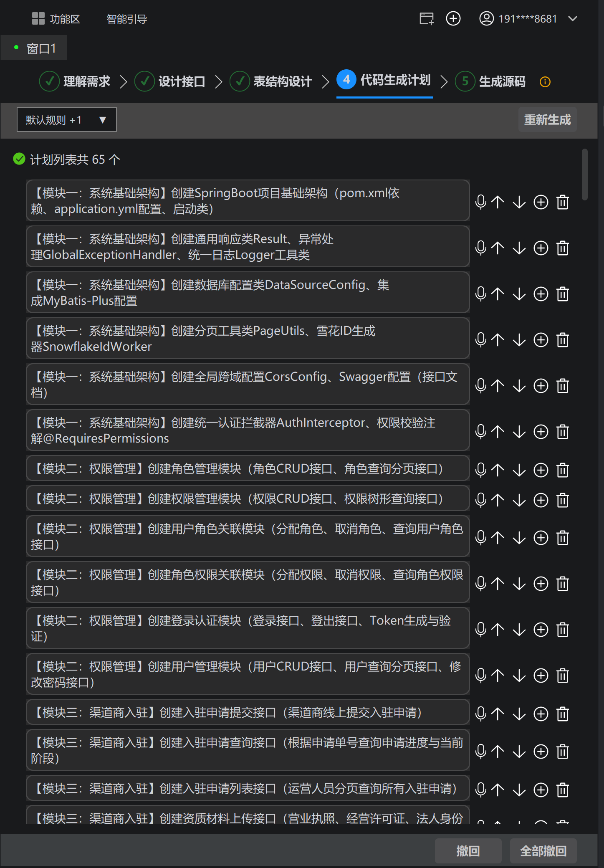Add an item after the 通用响应类Result entry

coord(541,248)
